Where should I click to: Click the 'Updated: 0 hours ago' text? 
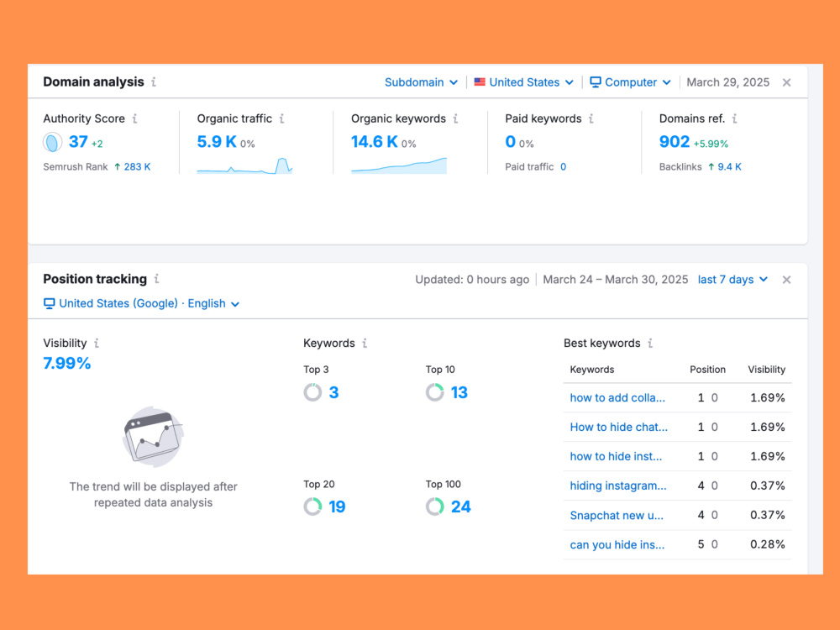point(472,280)
